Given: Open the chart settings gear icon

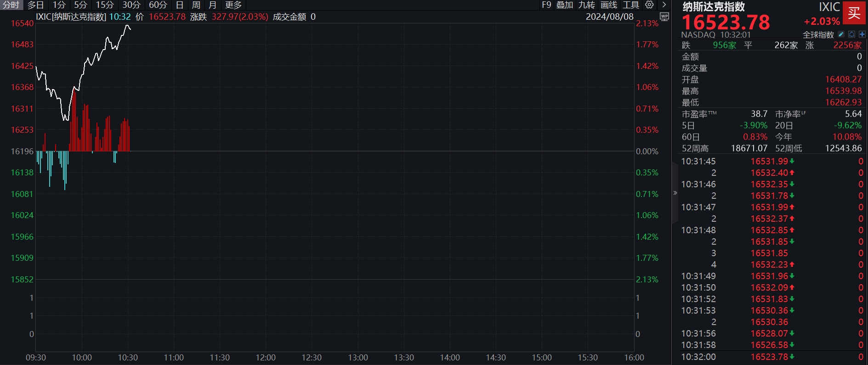Looking at the screenshot, I should [x=649, y=5].
